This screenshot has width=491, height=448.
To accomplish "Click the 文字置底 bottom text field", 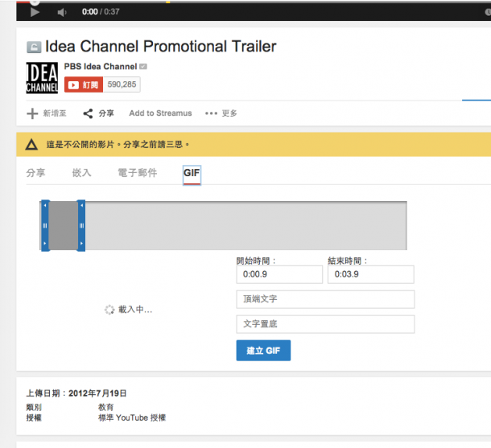I will coord(325,324).
